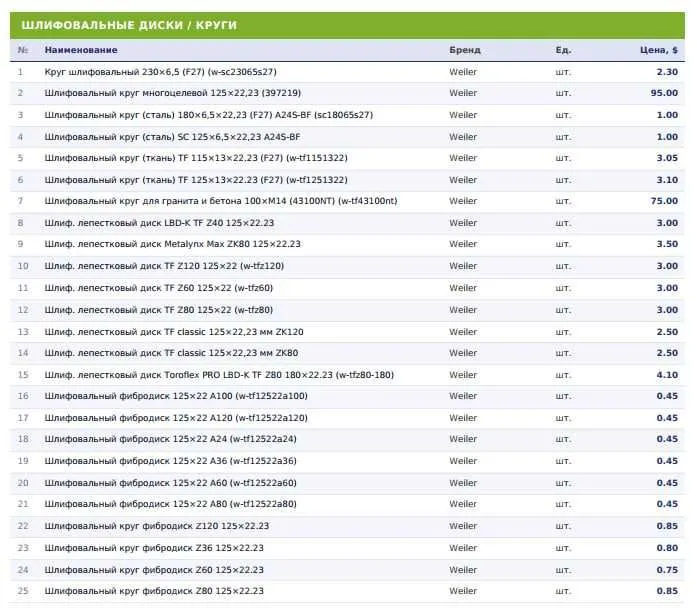Click the Weiler brand in row 25
This screenshot has height=613, width=697.
coord(463,591)
